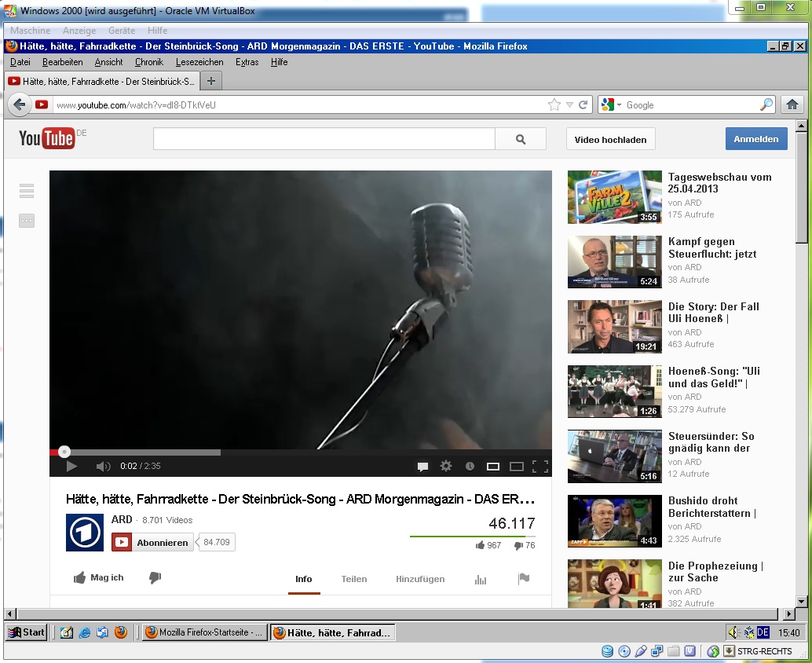Click the Firefox URL address bar
The image size is (812, 663).
[298, 104]
